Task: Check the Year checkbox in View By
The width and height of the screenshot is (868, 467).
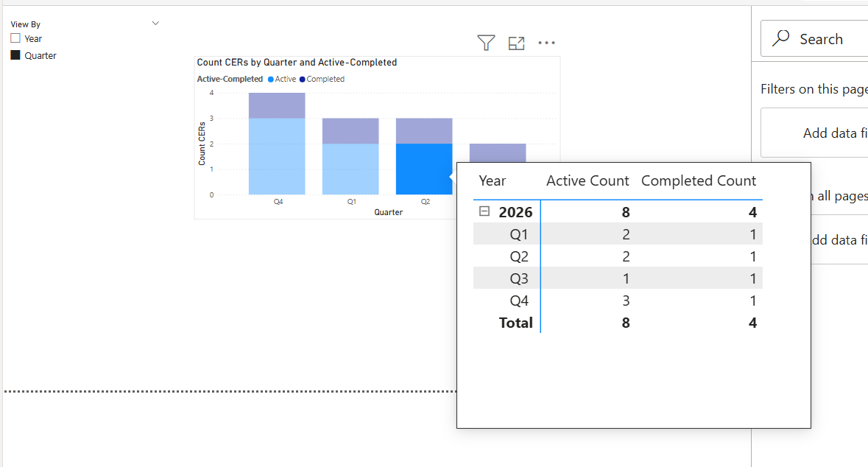Action: tap(15, 38)
